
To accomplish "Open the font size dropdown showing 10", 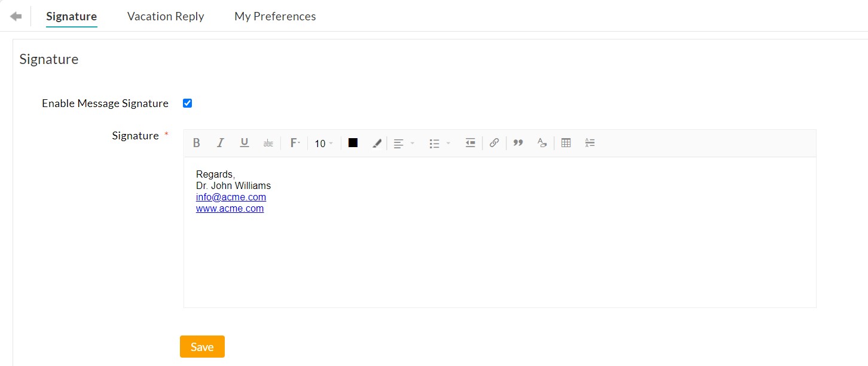I will coord(323,143).
